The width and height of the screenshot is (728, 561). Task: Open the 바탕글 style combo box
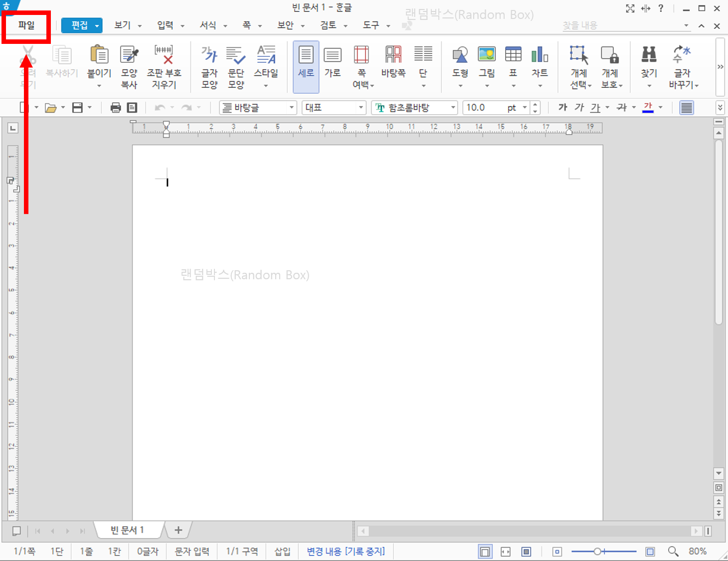point(258,108)
